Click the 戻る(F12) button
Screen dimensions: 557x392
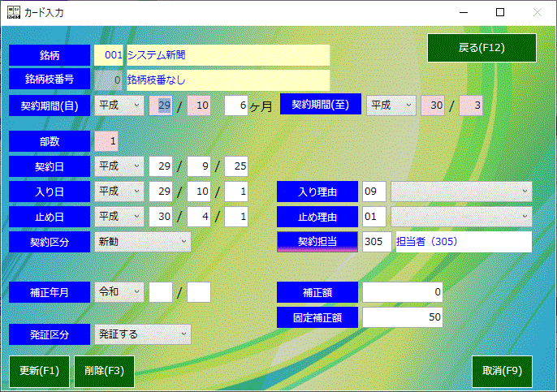click(x=481, y=48)
